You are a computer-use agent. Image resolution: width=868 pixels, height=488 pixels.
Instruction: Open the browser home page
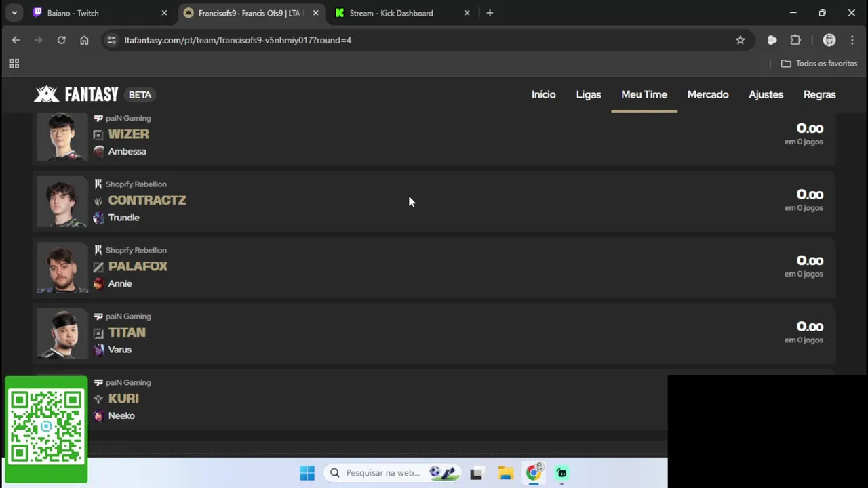[84, 40]
